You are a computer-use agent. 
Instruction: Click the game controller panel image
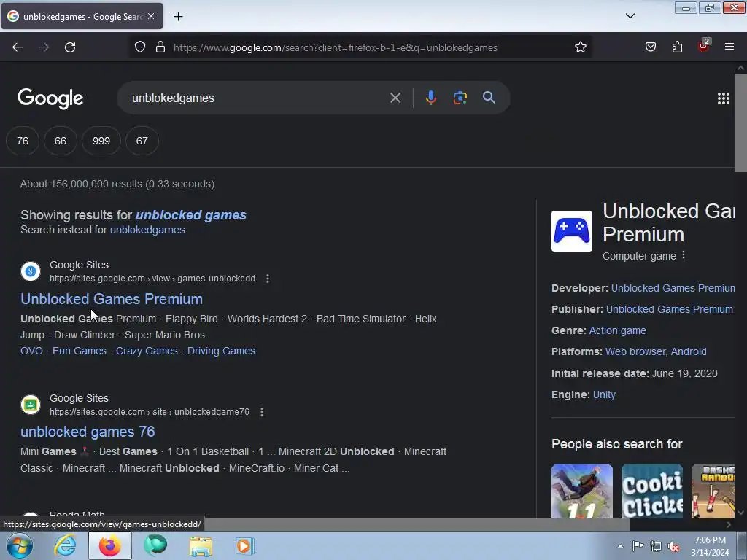coord(572,231)
